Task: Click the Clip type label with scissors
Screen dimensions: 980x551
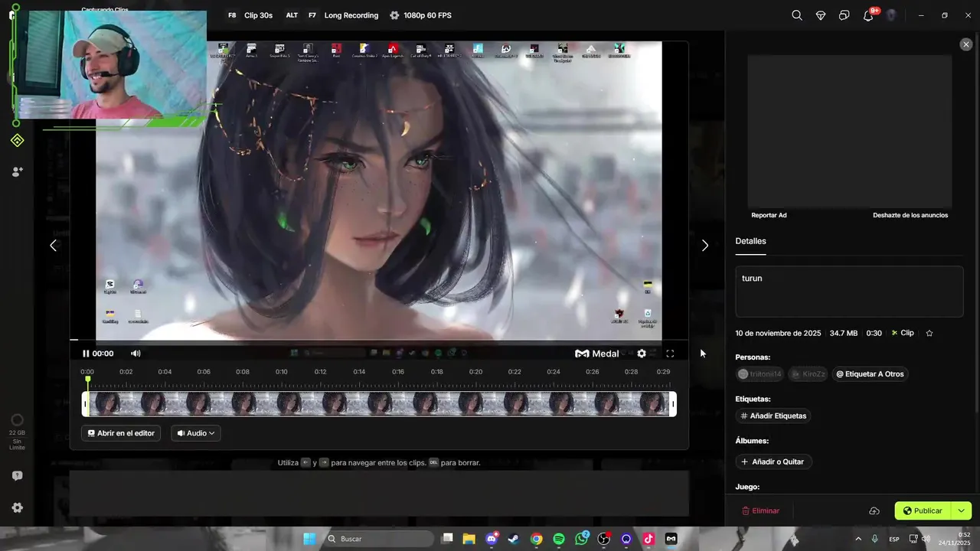Action: pyautogui.click(x=903, y=333)
